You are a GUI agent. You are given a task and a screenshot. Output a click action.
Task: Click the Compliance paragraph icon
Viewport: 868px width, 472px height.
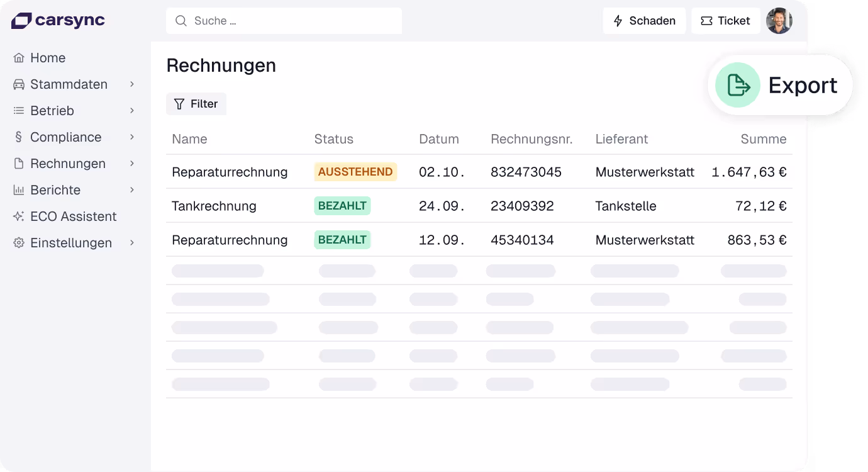19,137
